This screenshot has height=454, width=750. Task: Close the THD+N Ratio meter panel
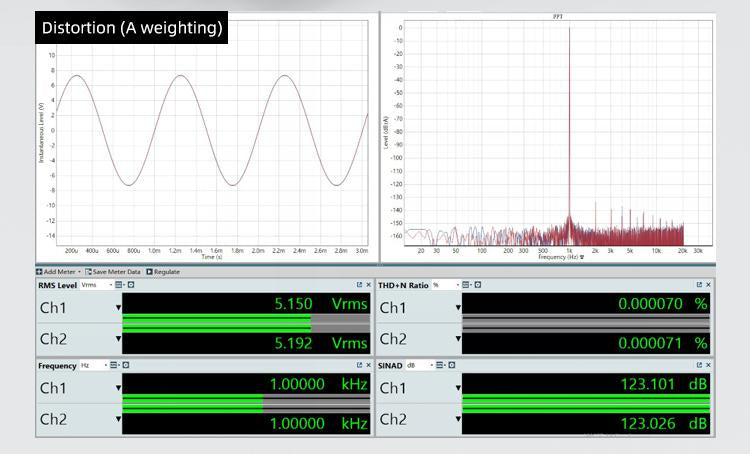coord(708,285)
